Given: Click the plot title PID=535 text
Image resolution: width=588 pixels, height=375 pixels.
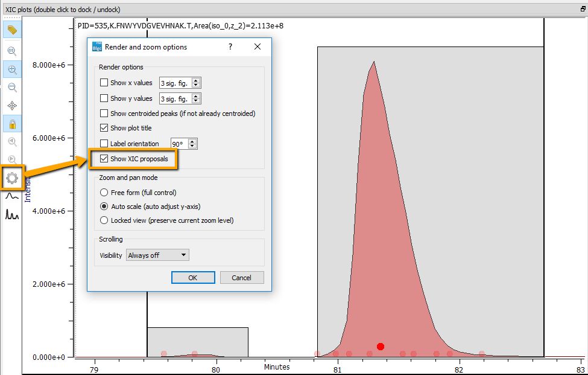Looking at the screenshot, I should click(x=180, y=26).
